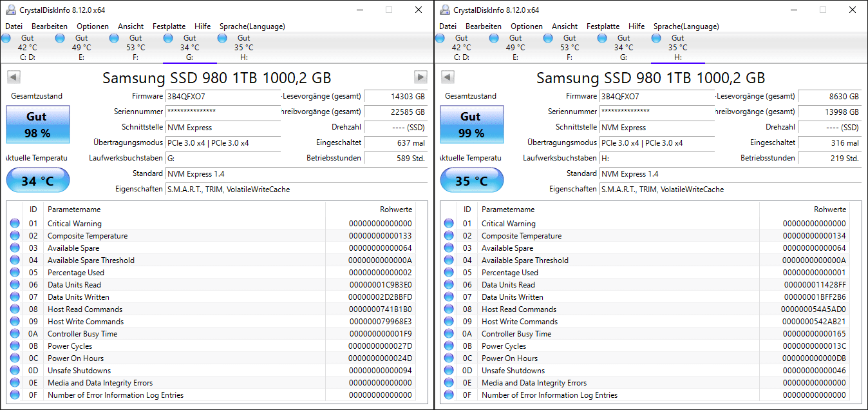Open Hilfe menu in left window

(x=203, y=26)
